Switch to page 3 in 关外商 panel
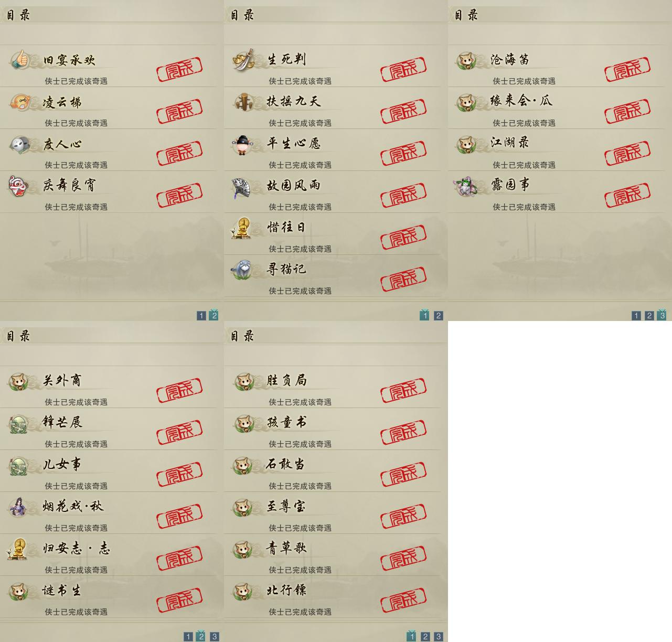672x642 pixels. (215, 637)
